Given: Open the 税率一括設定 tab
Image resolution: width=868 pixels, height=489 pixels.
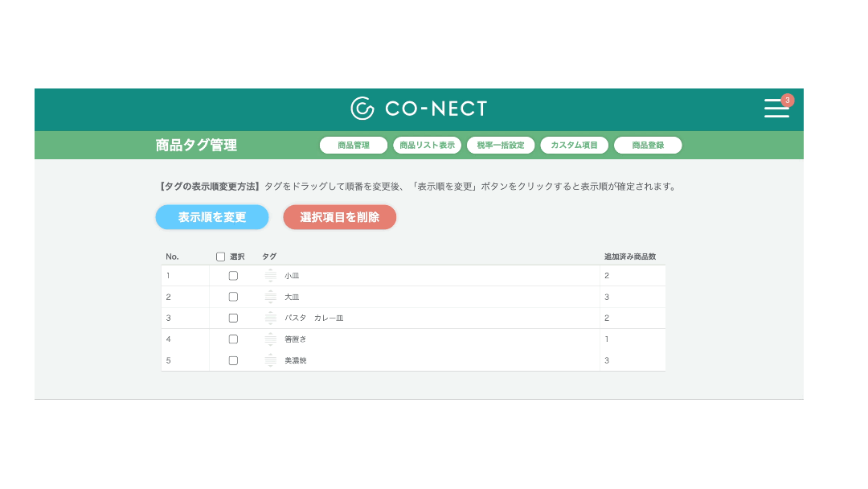Looking at the screenshot, I should pos(501,145).
